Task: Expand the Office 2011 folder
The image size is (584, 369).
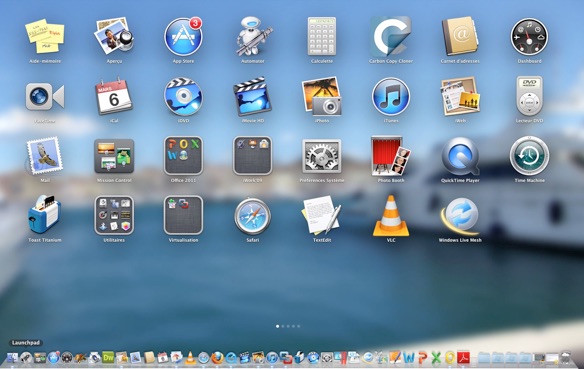Action: point(183,156)
